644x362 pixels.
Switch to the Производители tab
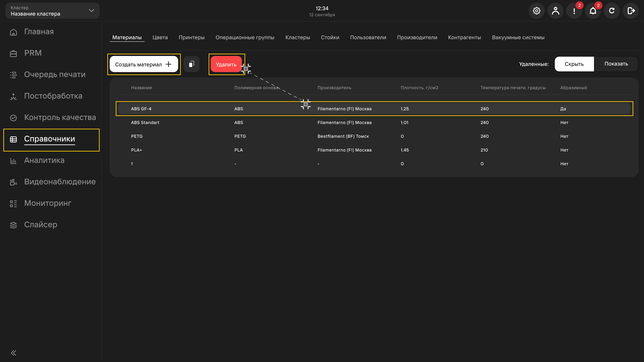pos(417,38)
